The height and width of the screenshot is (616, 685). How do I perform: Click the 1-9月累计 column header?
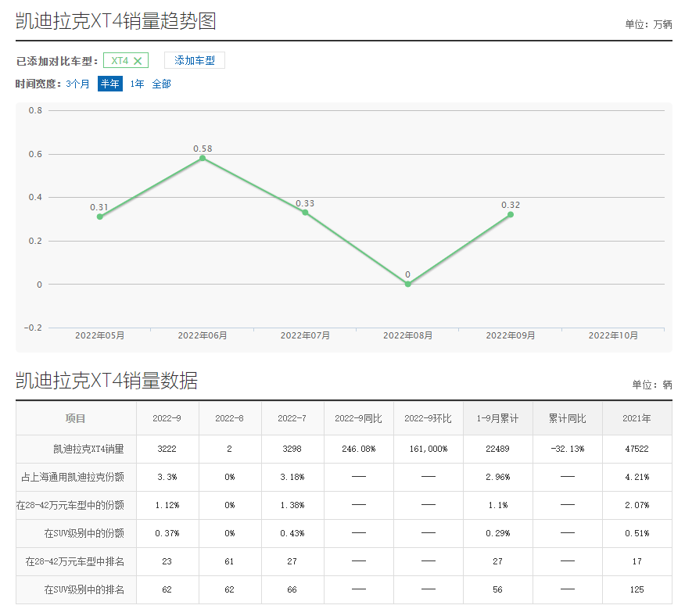[x=497, y=418]
